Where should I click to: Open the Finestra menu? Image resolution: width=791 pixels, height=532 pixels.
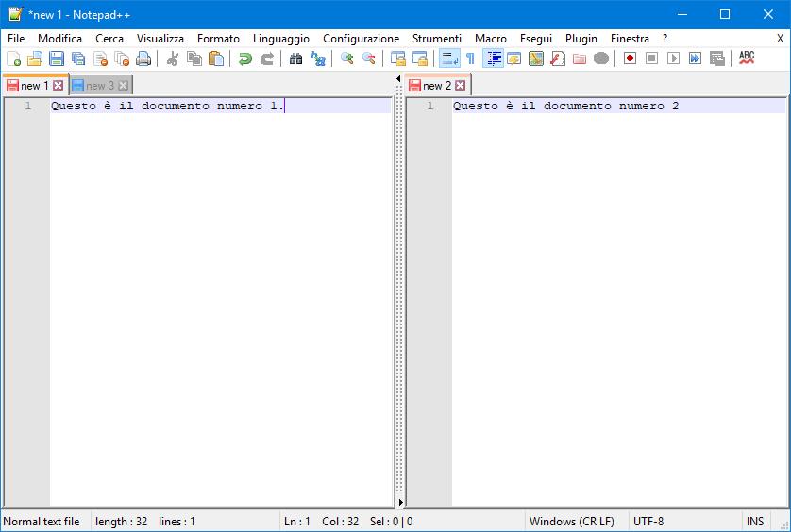pyautogui.click(x=631, y=39)
